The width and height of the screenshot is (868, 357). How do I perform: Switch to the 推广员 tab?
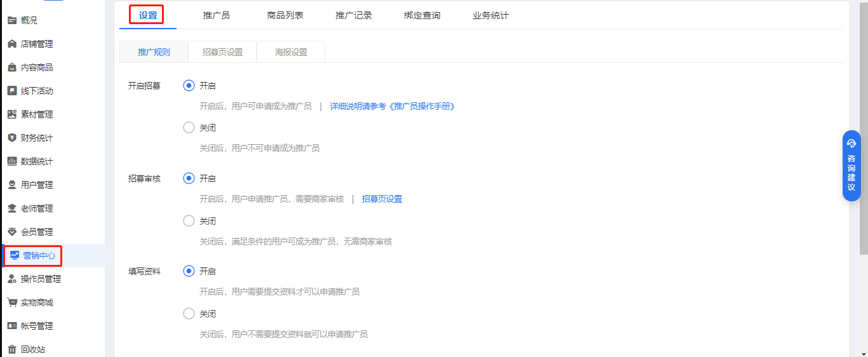click(x=216, y=15)
